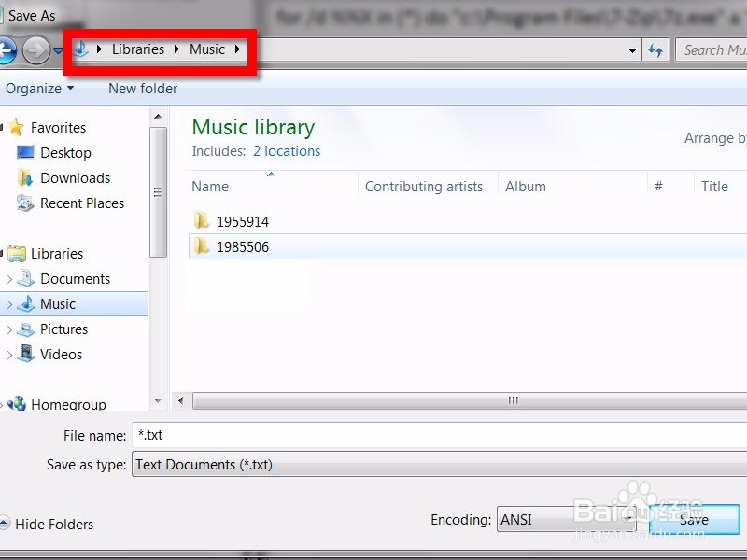Screen dimensions: 747x560
Task: Sort by the # column header
Action: pos(659,187)
